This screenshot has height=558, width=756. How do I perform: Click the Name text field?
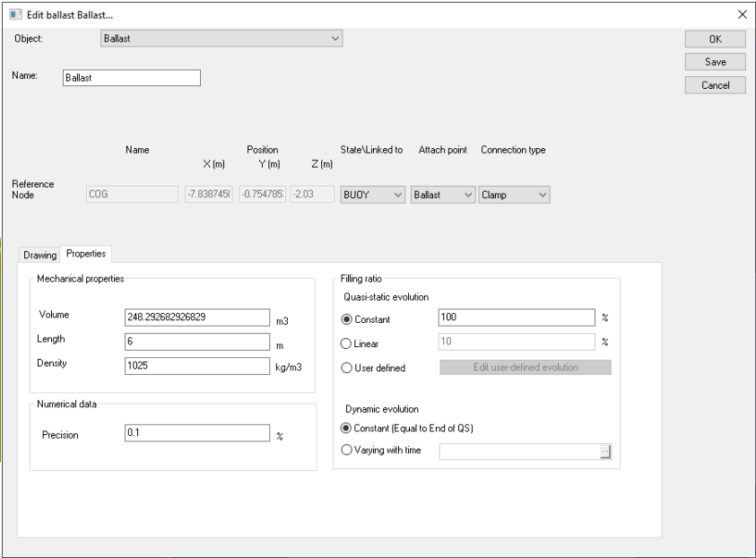click(x=130, y=78)
